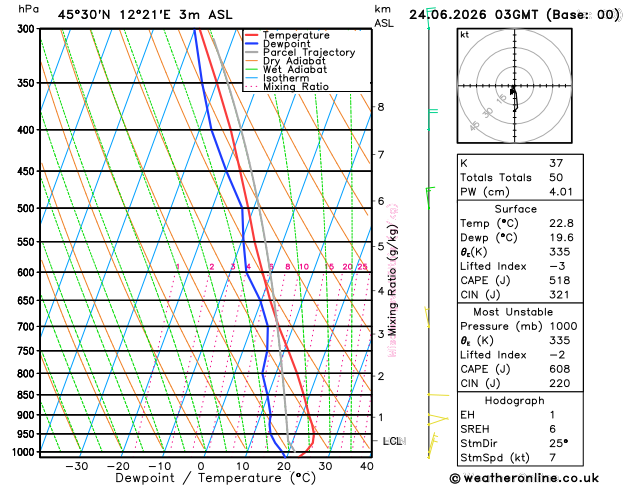Click the mixing ratio label 25

(x=362, y=267)
